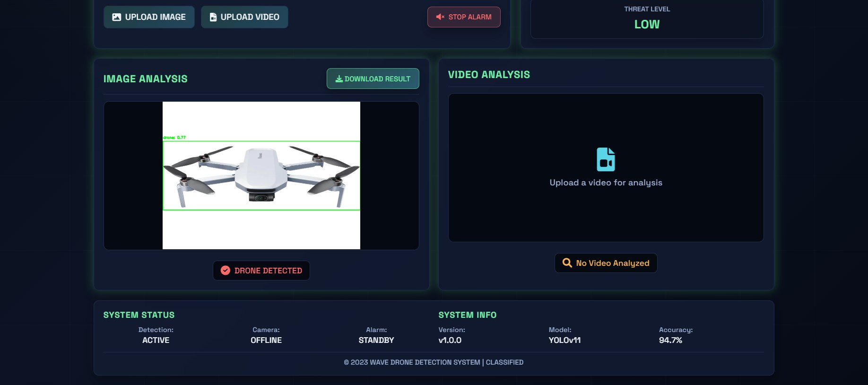Click the analyzed drone image
868x385 pixels.
click(261, 175)
